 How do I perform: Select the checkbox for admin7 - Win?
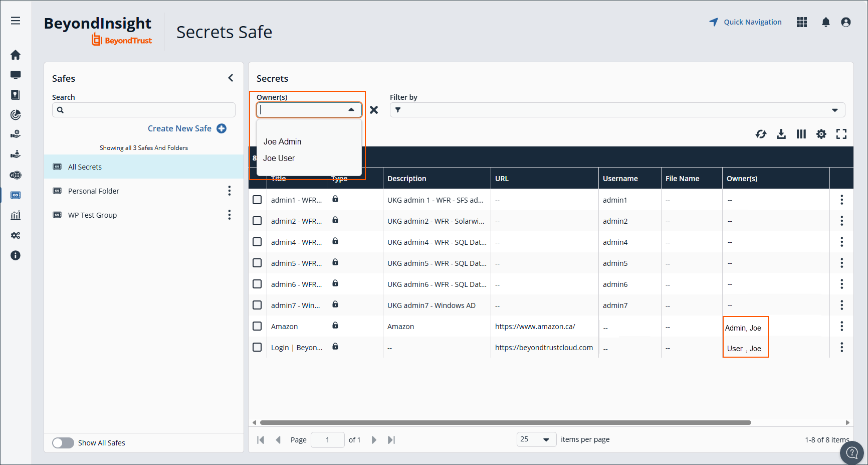pyautogui.click(x=257, y=305)
